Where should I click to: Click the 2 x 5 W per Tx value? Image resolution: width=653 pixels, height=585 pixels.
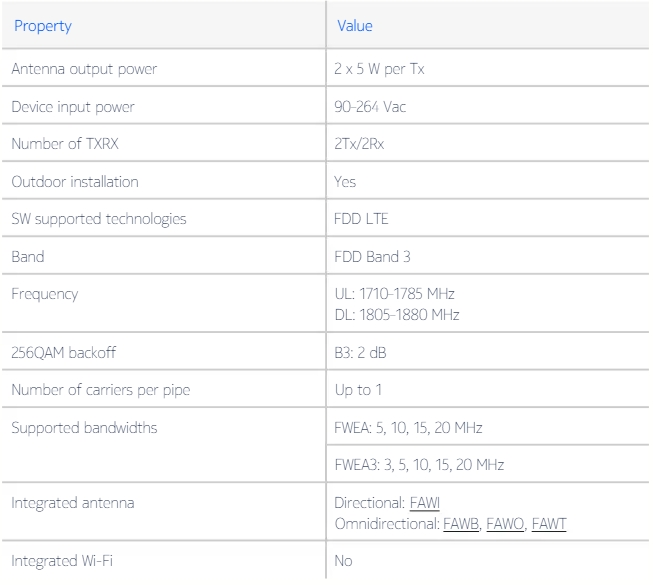pyautogui.click(x=379, y=69)
